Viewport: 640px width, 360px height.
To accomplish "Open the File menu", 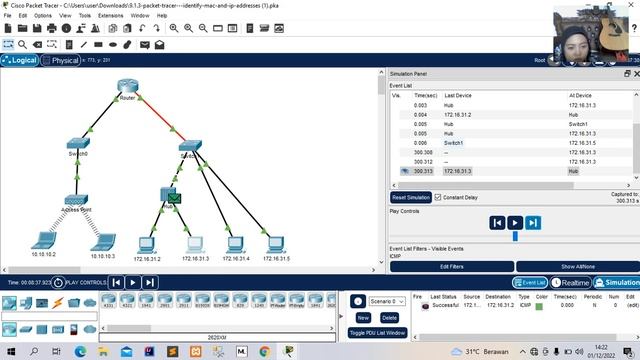I will tap(7, 16).
